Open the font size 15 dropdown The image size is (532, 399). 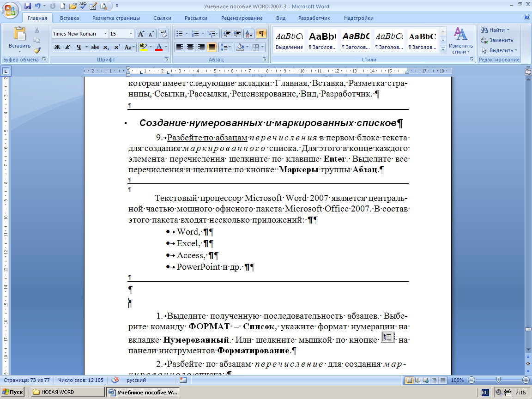(x=131, y=34)
